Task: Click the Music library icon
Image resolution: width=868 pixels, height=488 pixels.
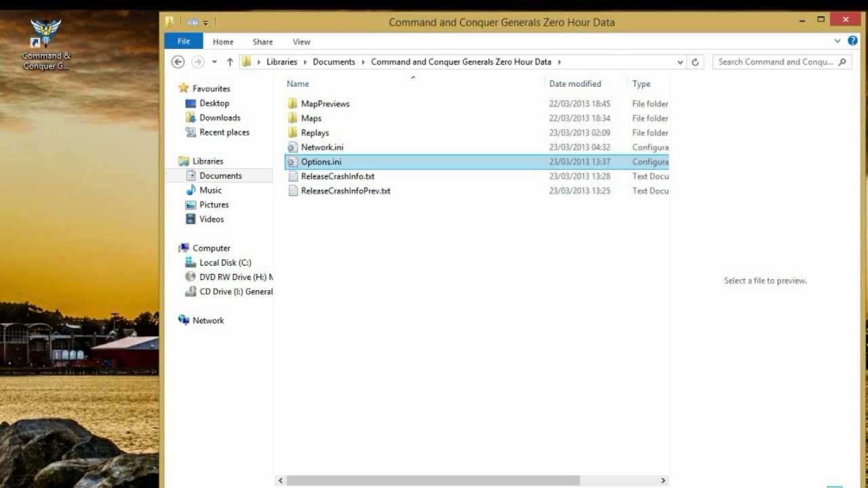Action: click(x=191, y=190)
